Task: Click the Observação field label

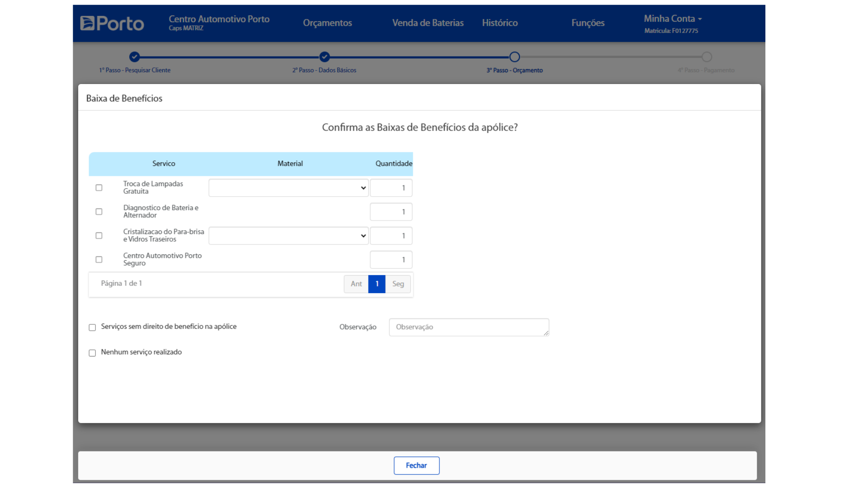Action: pyautogui.click(x=358, y=327)
